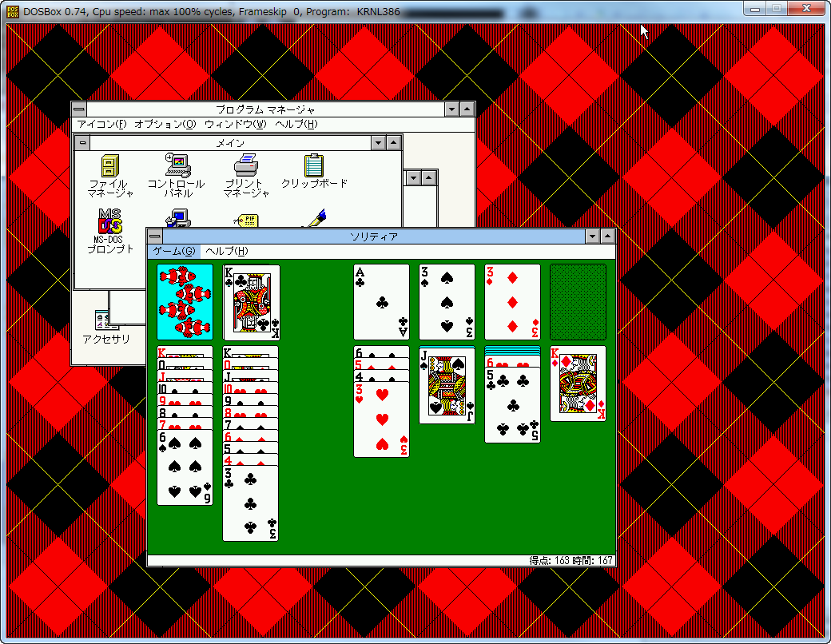The image size is (831, 644).
Task: Open the ソリティア window control menu box
Action: pos(155,237)
